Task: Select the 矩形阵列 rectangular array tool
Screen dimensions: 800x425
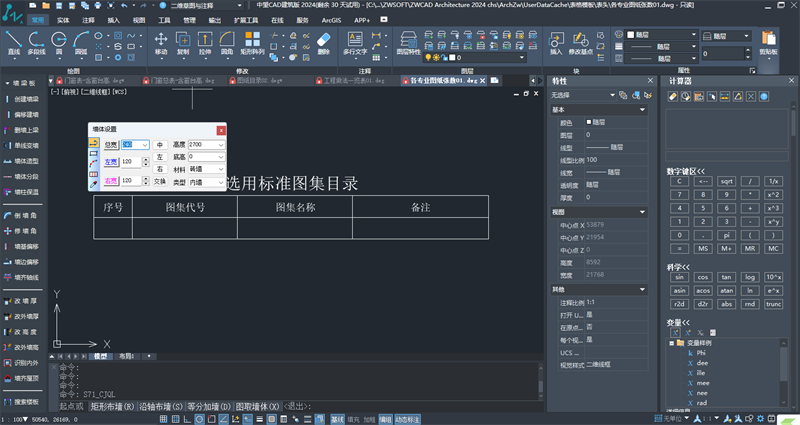Action: click(x=252, y=43)
